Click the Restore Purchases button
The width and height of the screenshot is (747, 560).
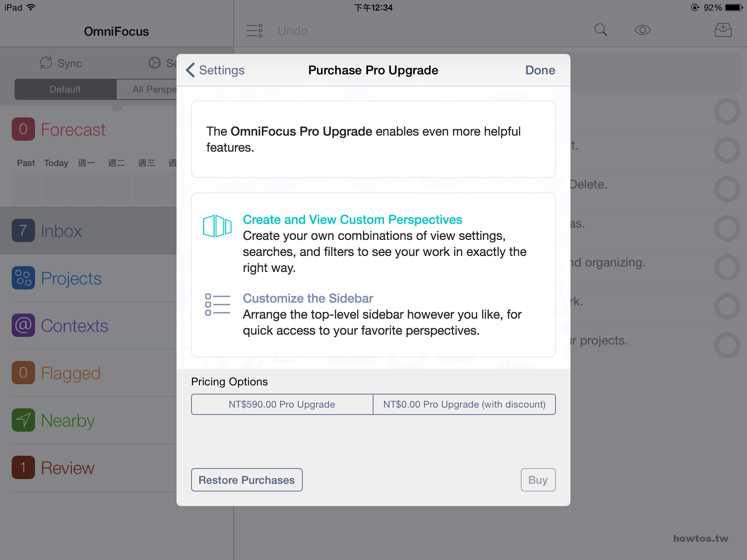[247, 480]
